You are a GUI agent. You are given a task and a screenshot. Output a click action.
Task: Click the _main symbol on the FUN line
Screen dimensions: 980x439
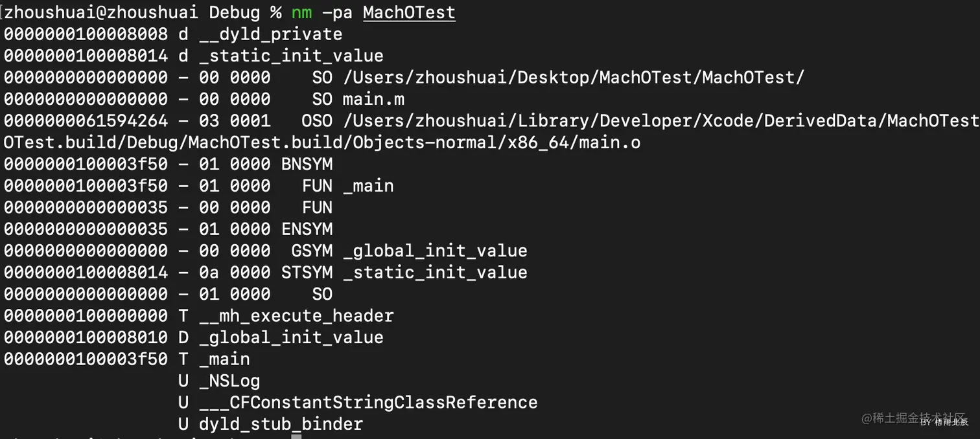point(368,186)
